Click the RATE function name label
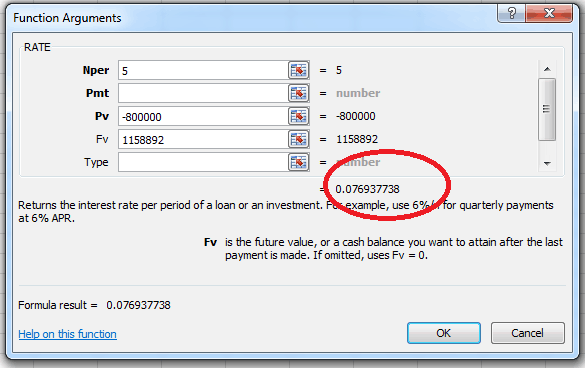Image resolution: width=585 pixels, height=368 pixels. [37, 47]
